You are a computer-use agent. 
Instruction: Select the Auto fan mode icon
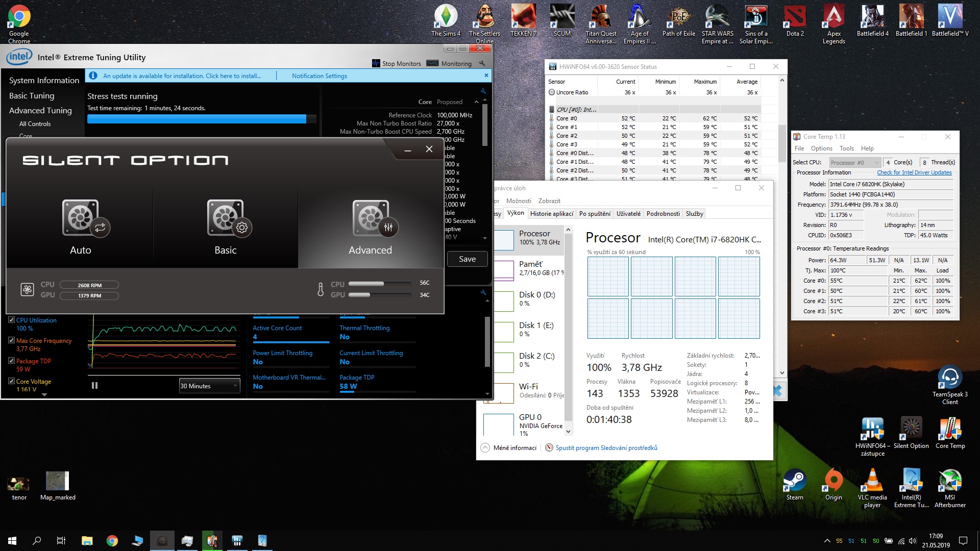(x=81, y=218)
